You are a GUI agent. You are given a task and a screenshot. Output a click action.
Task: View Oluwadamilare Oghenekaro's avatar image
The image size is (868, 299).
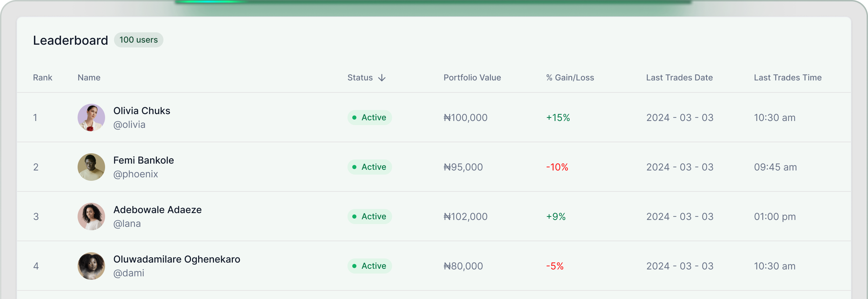click(x=91, y=266)
